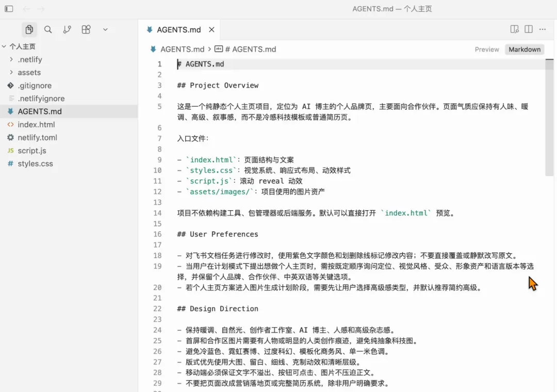This screenshot has width=557, height=392.
Task: Open the extensions view icon
Action: point(86,29)
